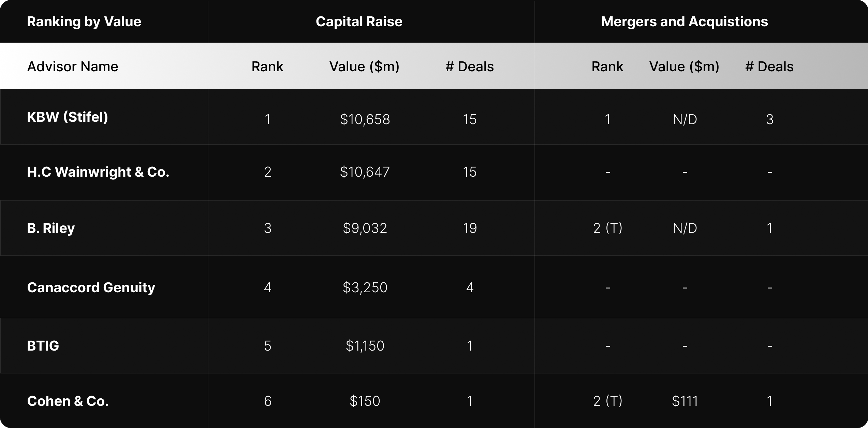
Task: Select the $1,150 BTIG value cell
Action: 365,346
